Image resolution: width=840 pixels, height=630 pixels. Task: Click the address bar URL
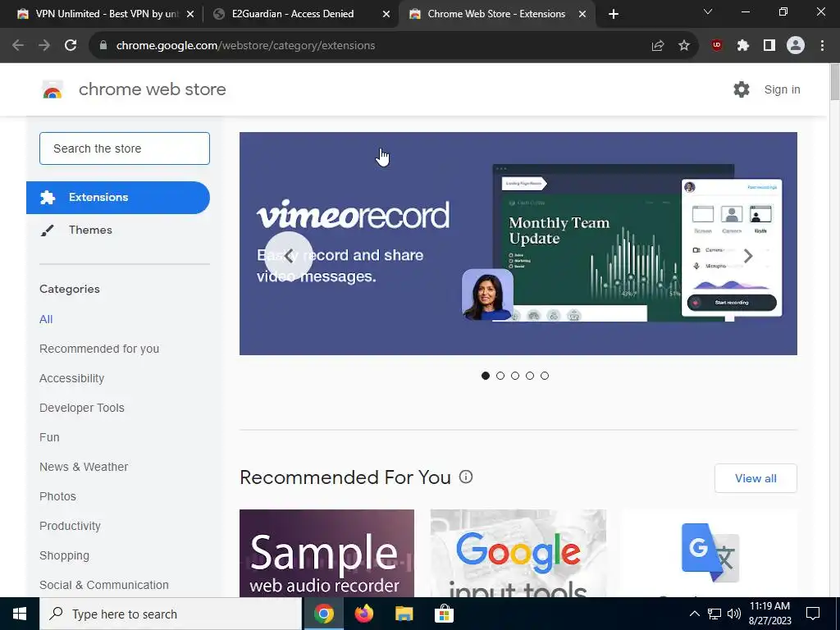(245, 46)
